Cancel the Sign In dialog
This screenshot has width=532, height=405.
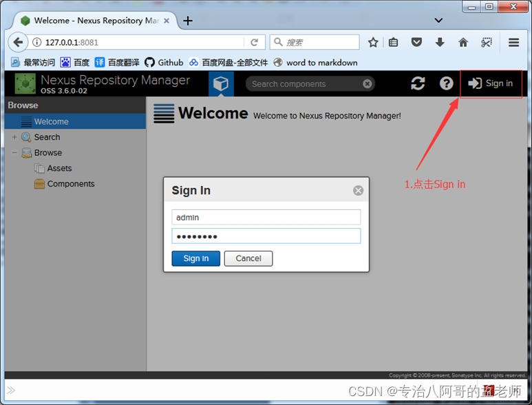point(248,259)
